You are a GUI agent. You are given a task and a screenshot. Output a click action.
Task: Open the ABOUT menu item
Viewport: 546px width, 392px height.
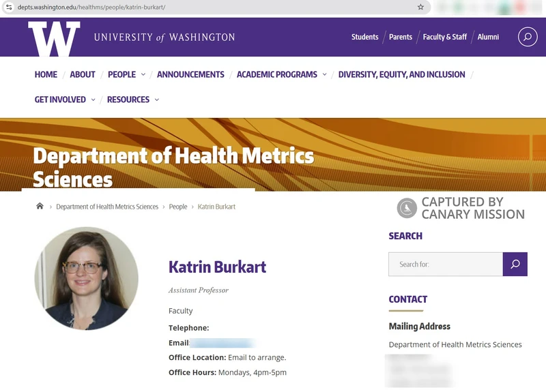tap(83, 74)
